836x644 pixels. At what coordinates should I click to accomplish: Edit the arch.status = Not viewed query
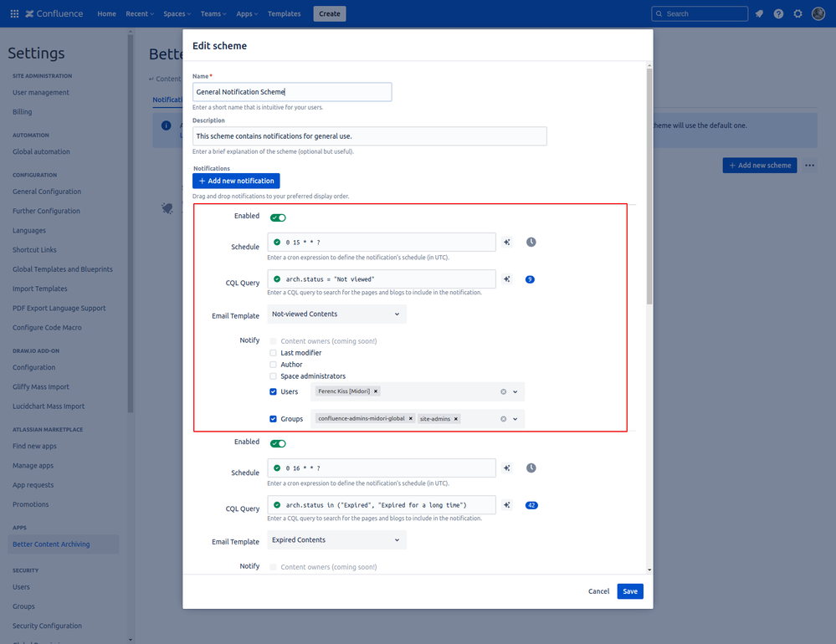click(382, 279)
